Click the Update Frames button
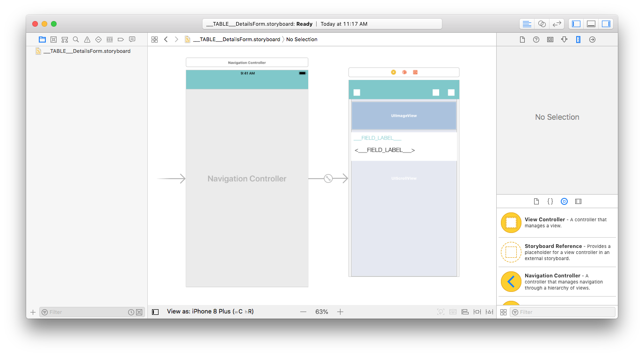This screenshot has height=356, width=644. tap(441, 312)
